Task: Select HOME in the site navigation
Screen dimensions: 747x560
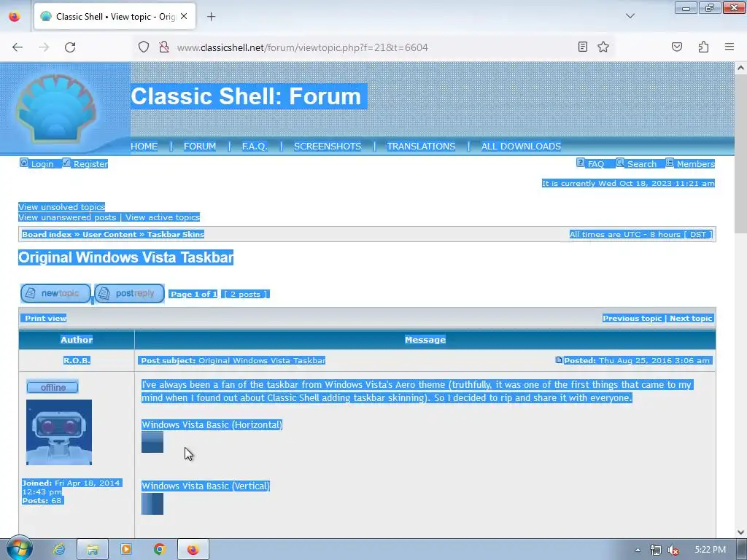Action: pos(144,146)
